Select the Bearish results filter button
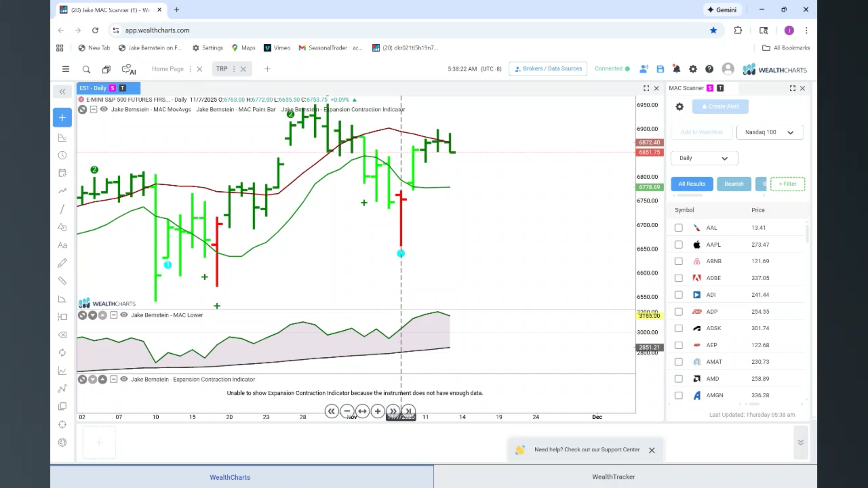Image resolution: width=868 pixels, height=488 pixels. point(734,184)
